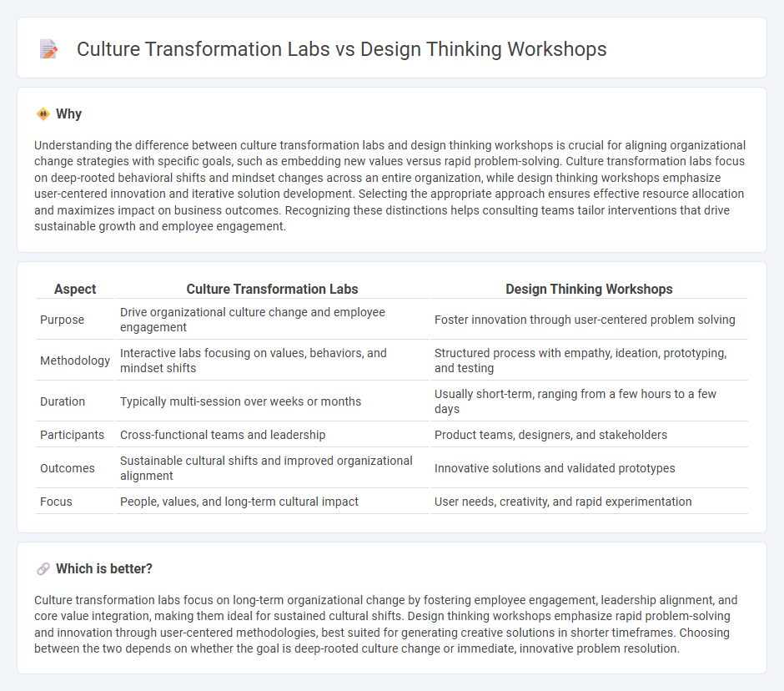Click the Focus row label

coord(56,502)
